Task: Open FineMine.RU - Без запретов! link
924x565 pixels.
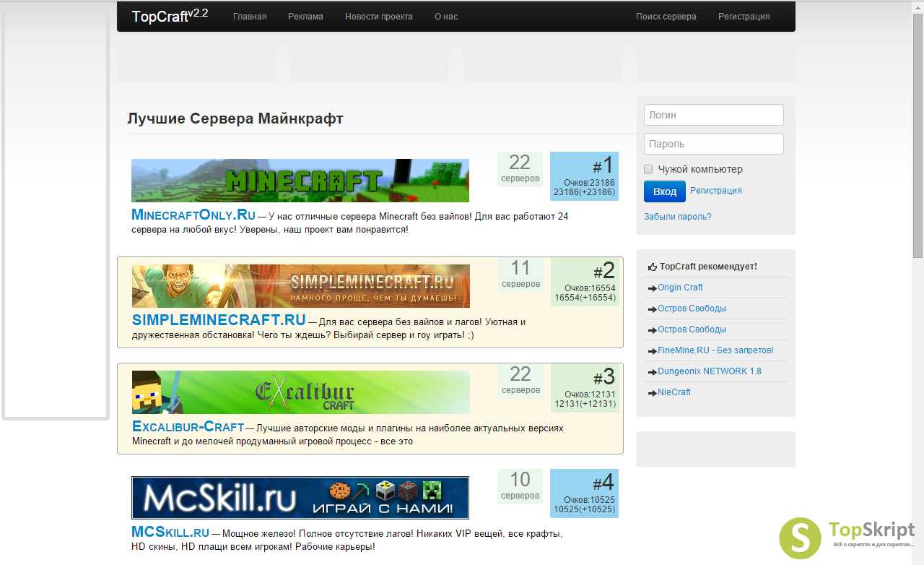Action: tap(715, 350)
